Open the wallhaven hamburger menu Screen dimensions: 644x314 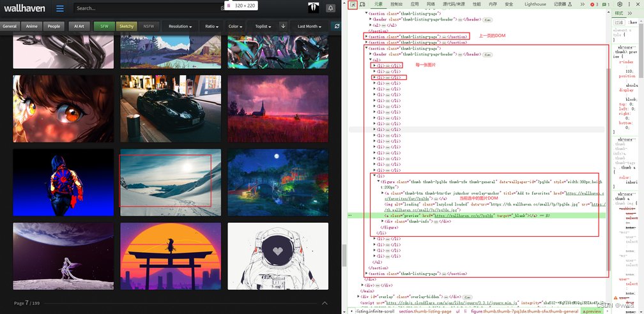point(60,8)
